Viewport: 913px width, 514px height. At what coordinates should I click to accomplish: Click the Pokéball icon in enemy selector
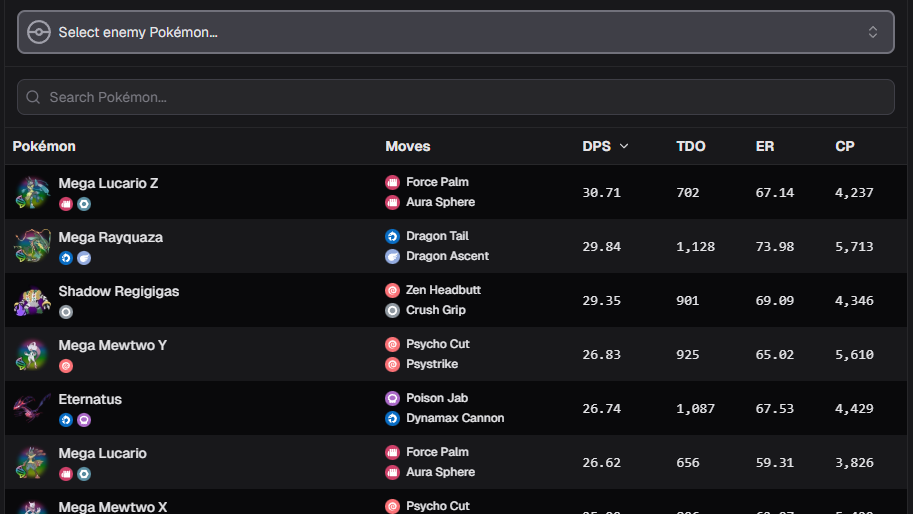38,32
